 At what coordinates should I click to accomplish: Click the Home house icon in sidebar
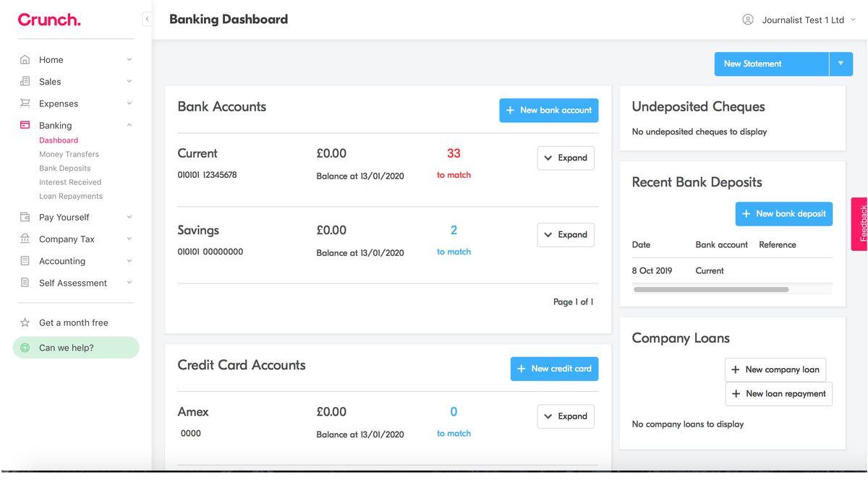25,60
